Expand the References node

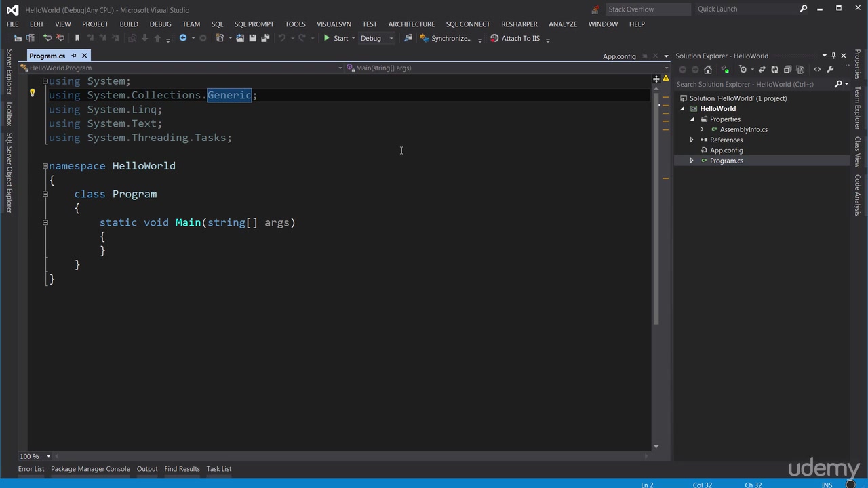[692, 140]
